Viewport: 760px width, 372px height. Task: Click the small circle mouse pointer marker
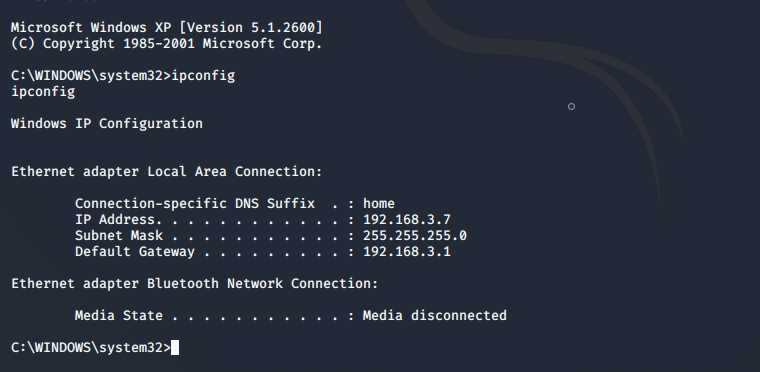571,107
